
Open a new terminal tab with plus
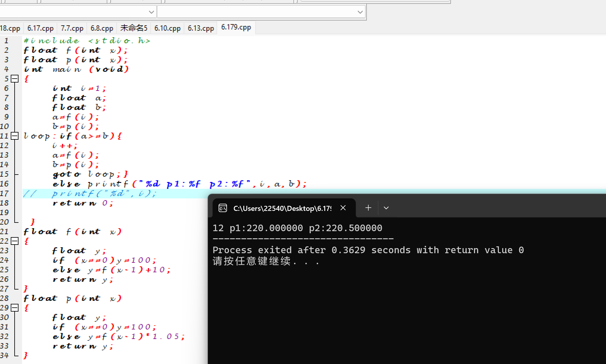coord(368,208)
